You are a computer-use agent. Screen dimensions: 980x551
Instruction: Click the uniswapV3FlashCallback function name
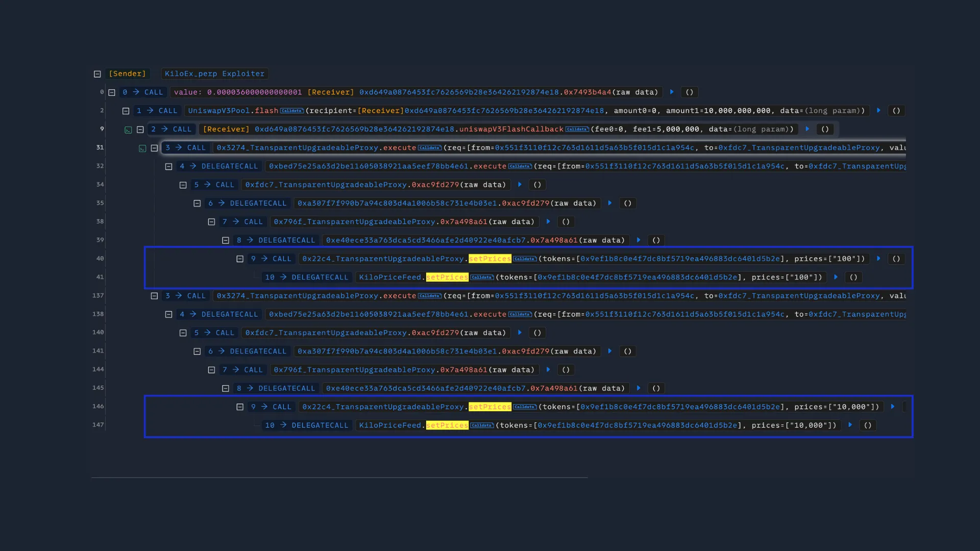511,129
